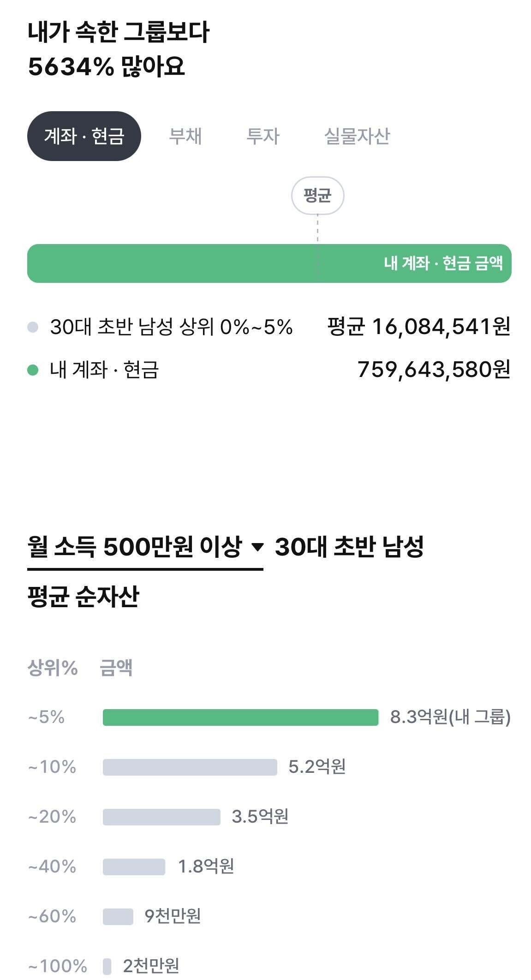The width and height of the screenshot is (531, 980).
Task: Select the 계좌·현금 tab
Action: point(86,136)
